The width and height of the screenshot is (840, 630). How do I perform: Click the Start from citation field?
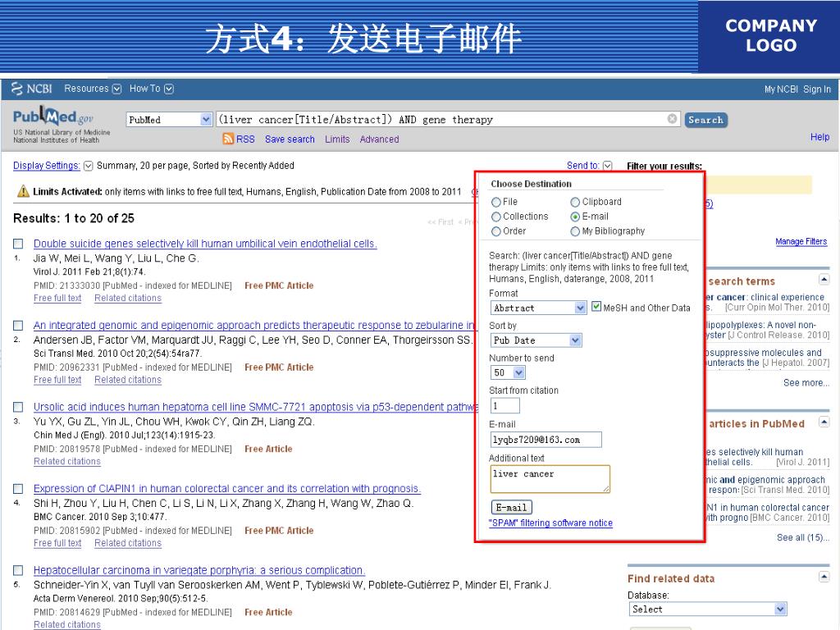[x=504, y=405]
